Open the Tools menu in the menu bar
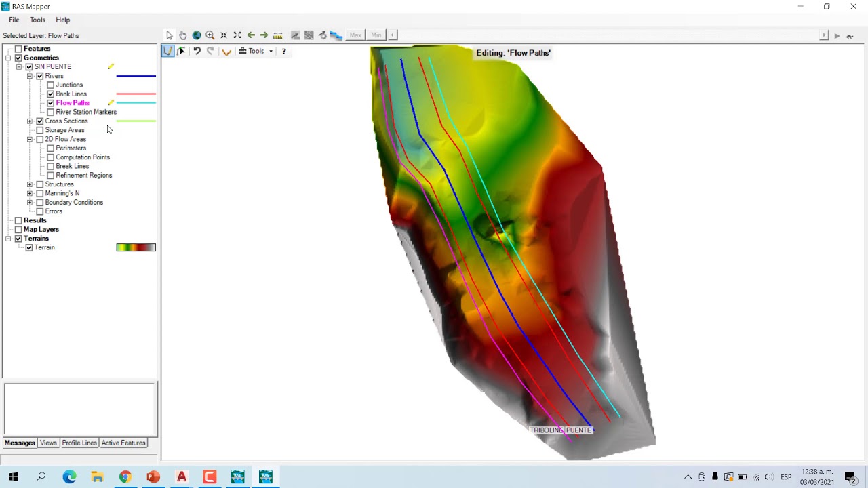This screenshot has height=488, width=868. (37, 20)
